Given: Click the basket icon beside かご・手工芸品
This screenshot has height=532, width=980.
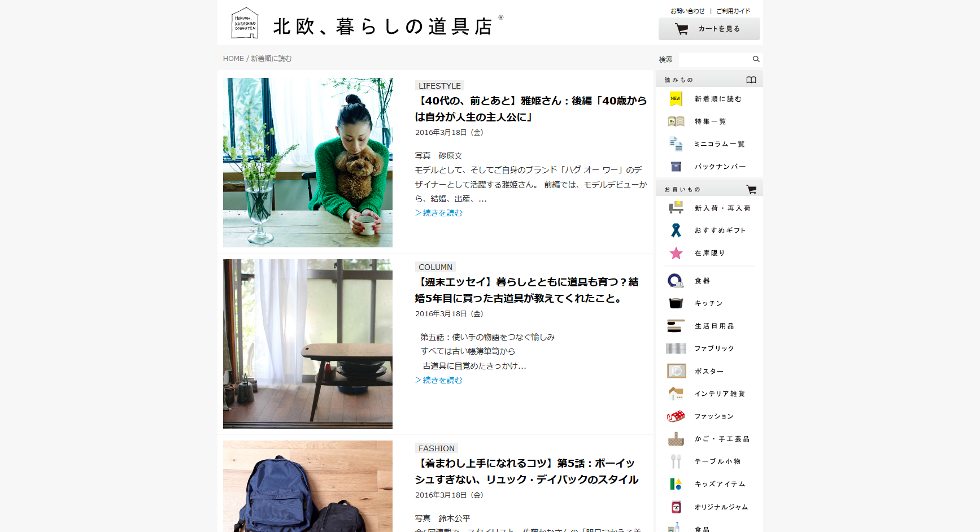Looking at the screenshot, I should [x=676, y=439].
